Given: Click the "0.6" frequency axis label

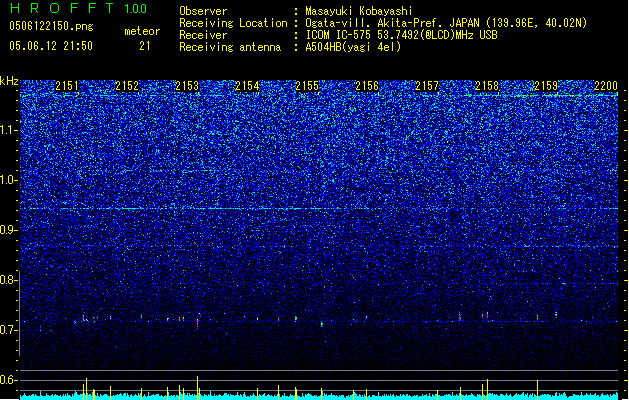Looking at the screenshot, I should (x=9, y=380).
